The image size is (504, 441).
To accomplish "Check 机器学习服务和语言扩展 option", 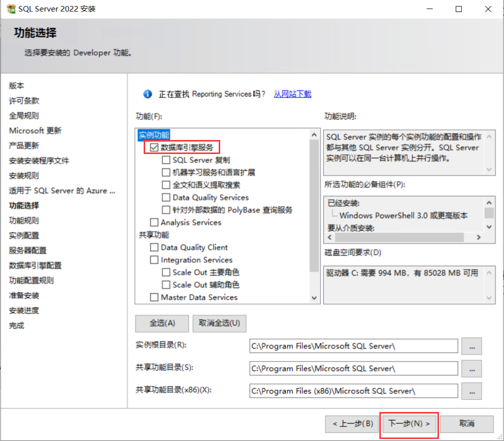I will (x=166, y=172).
